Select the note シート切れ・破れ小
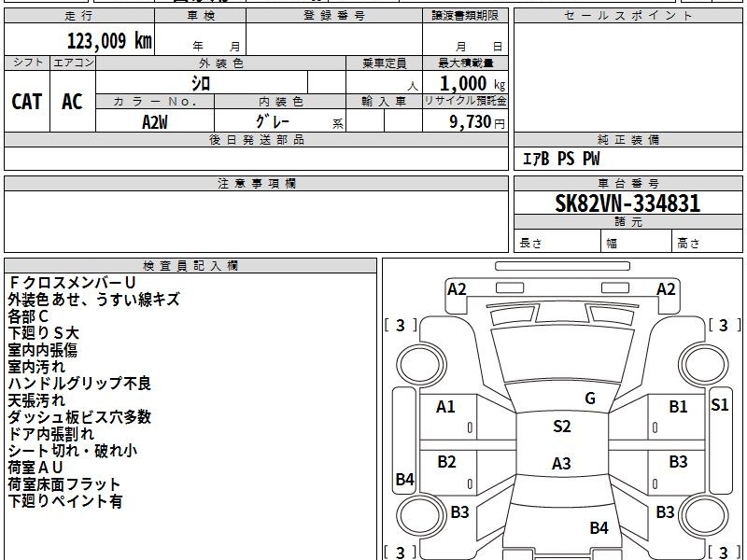 click(x=73, y=451)
